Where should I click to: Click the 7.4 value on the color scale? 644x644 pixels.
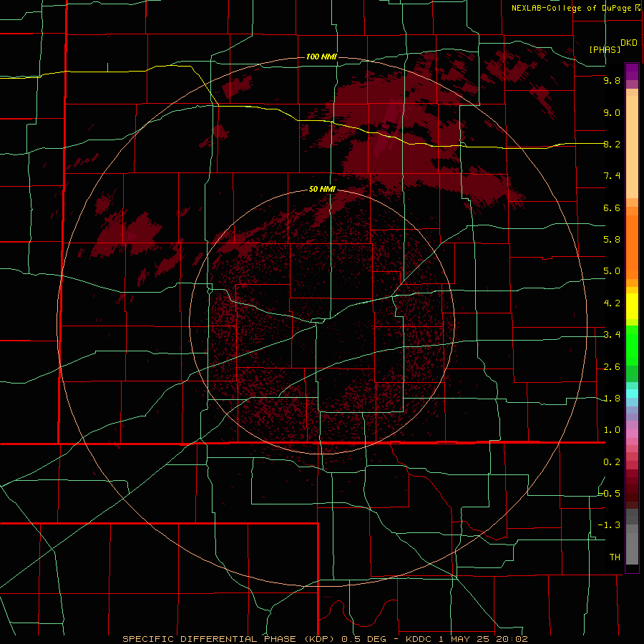(x=612, y=176)
